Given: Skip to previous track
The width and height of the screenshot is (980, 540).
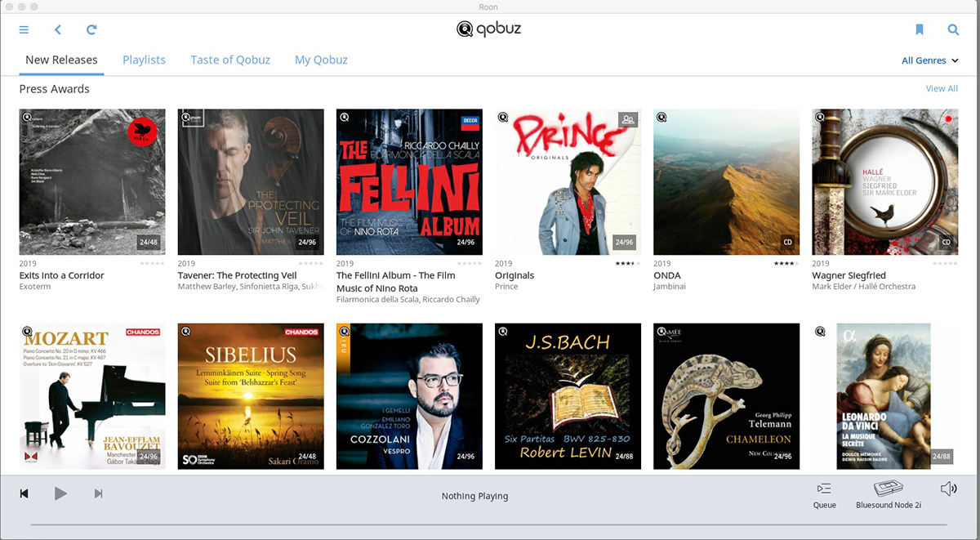Looking at the screenshot, I should (x=24, y=493).
